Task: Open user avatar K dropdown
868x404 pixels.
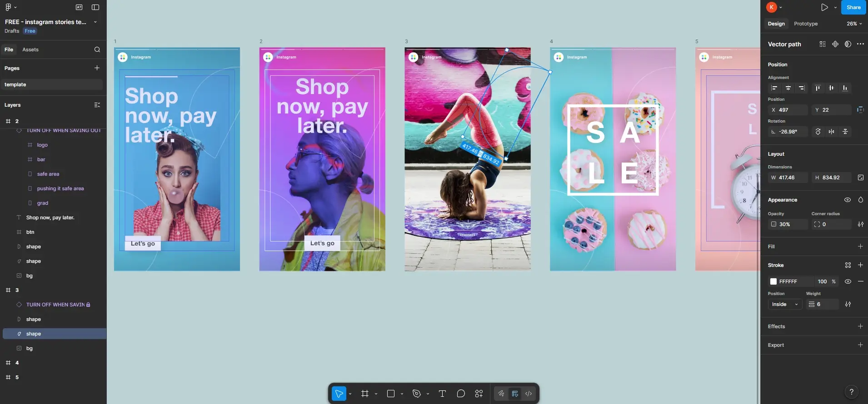Action: pyautogui.click(x=774, y=7)
